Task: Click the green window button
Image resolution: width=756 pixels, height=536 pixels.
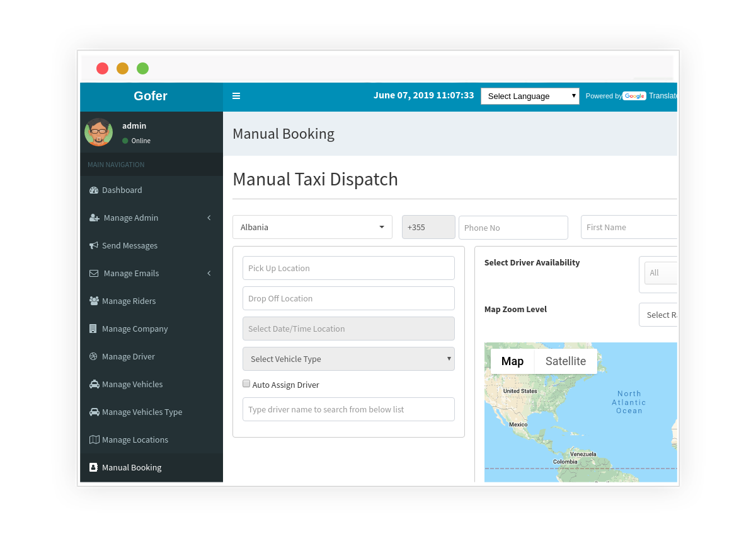Action: pyautogui.click(x=143, y=68)
